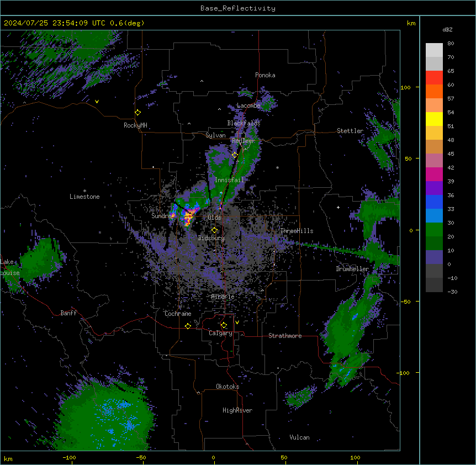
Task: Click the yellow 54 dBZ legend swatch
Action: click(434, 119)
